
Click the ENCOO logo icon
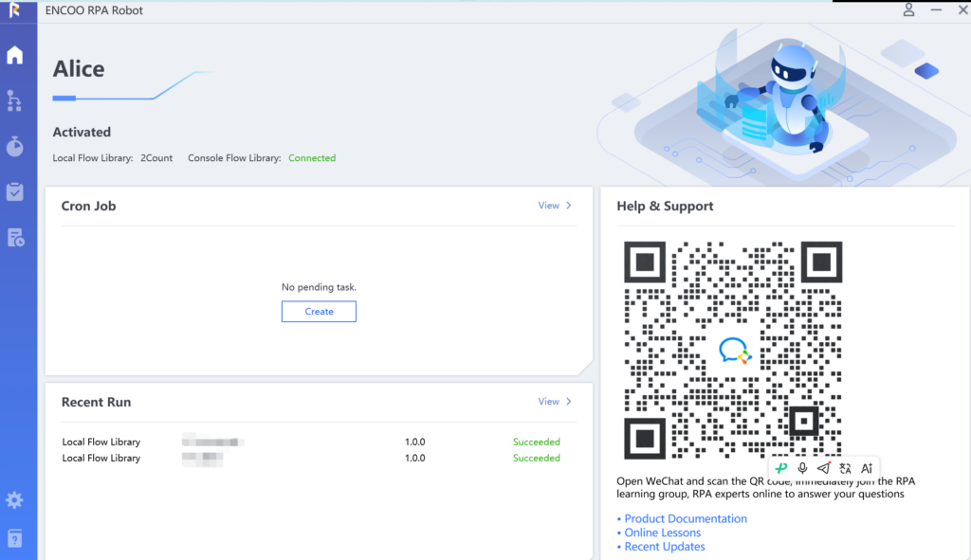click(x=15, y=10)
